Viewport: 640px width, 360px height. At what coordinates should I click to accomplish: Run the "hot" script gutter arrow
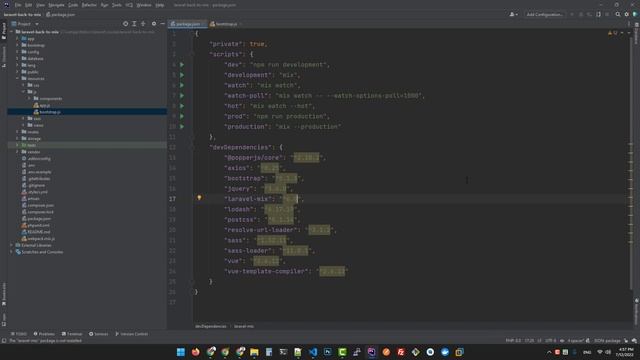coord(182,106)
